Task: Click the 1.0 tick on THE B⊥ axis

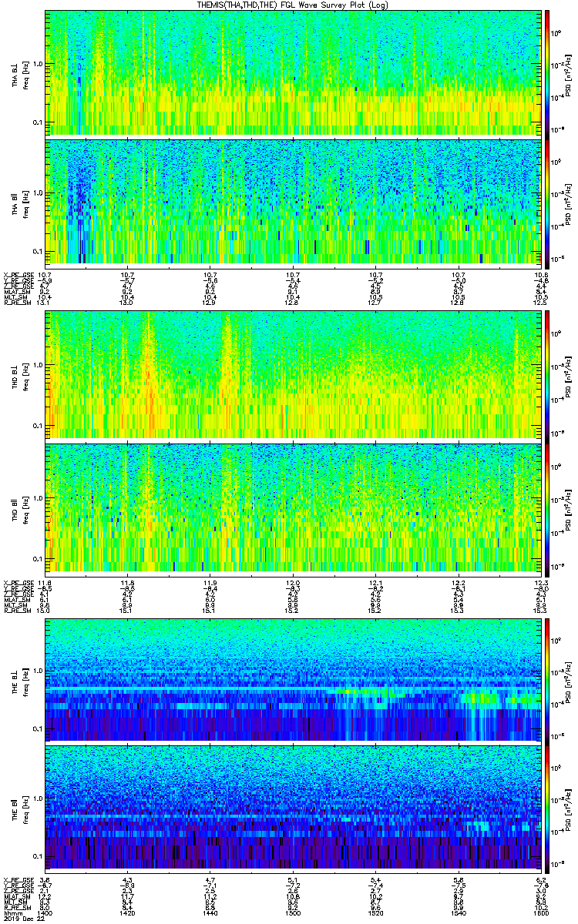Action: tap(38, 670)
